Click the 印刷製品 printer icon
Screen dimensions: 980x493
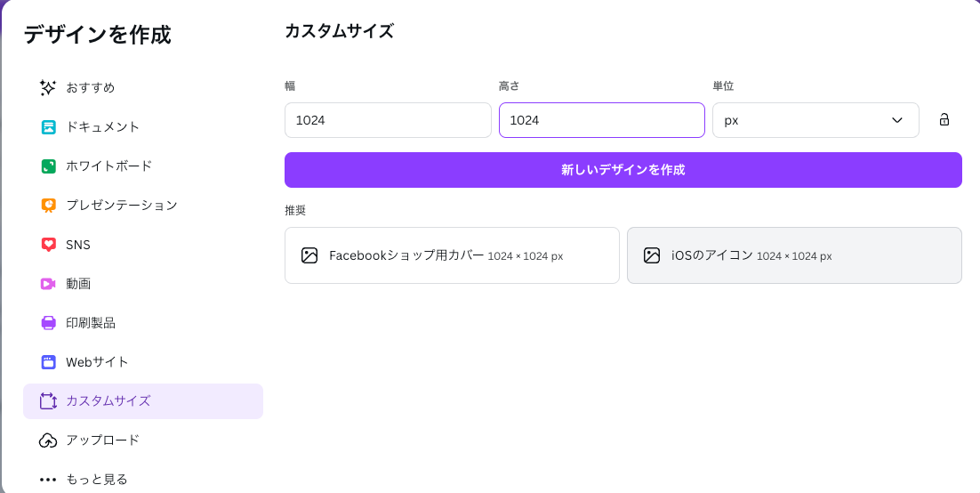click(x=48, y=322)
